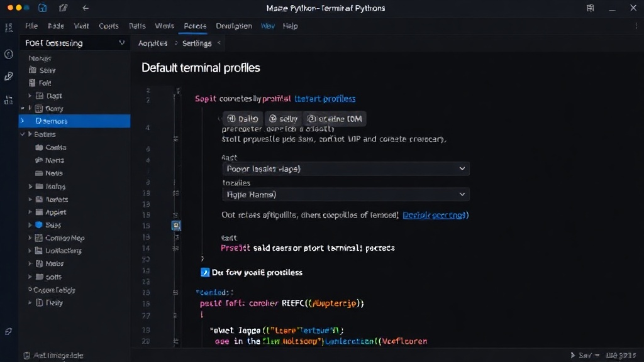Viewport: 644px width, 362px height.
Task: Open the top activity bar explorer icon
Action: tap(9, 28)
